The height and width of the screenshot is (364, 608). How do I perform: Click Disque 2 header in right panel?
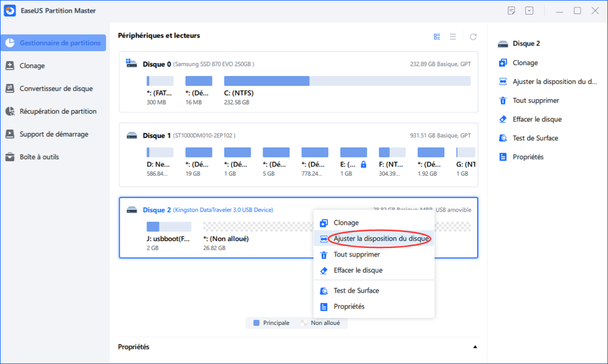point(526,43)
